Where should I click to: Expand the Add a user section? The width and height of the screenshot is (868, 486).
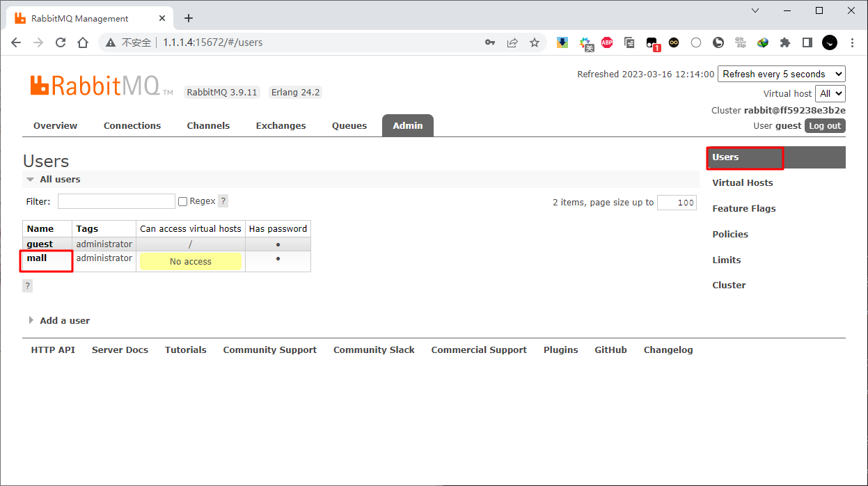64,320
